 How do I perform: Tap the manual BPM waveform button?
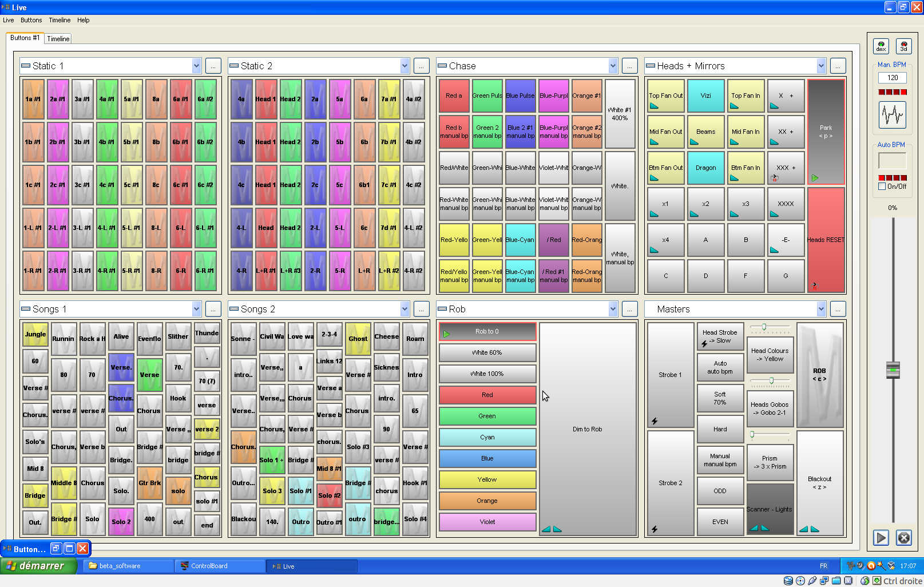tap(892, 115)
